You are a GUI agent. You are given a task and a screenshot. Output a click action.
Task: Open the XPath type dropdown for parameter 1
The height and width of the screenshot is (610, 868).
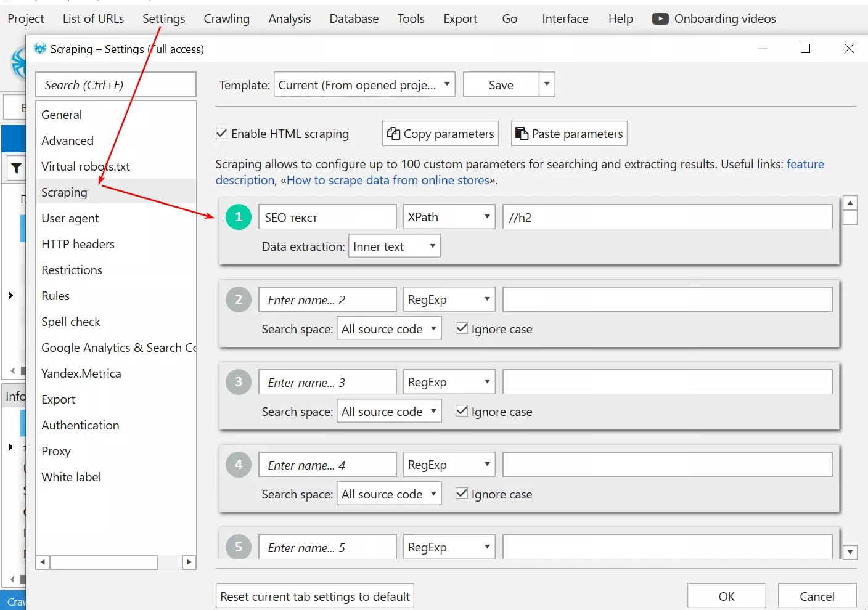pos(449,217)
